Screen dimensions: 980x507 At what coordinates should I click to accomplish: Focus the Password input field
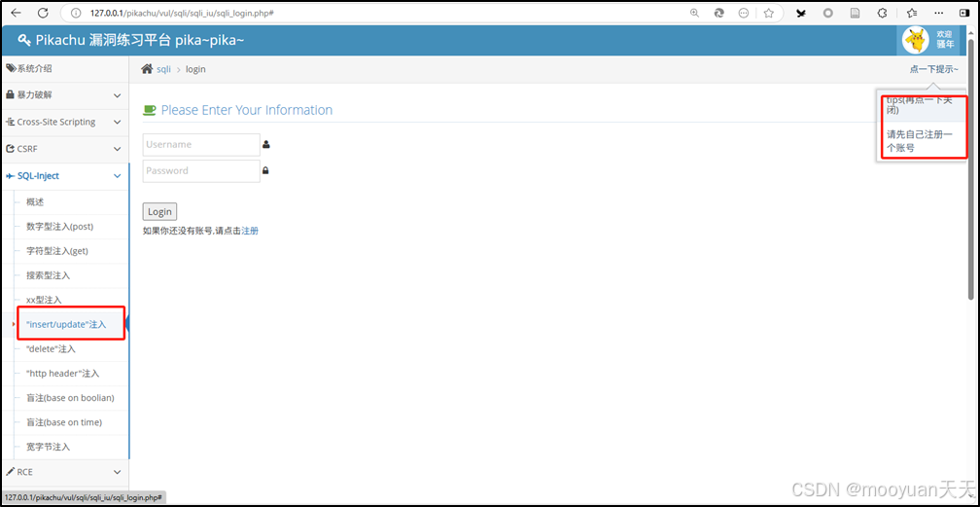(201, 171)
